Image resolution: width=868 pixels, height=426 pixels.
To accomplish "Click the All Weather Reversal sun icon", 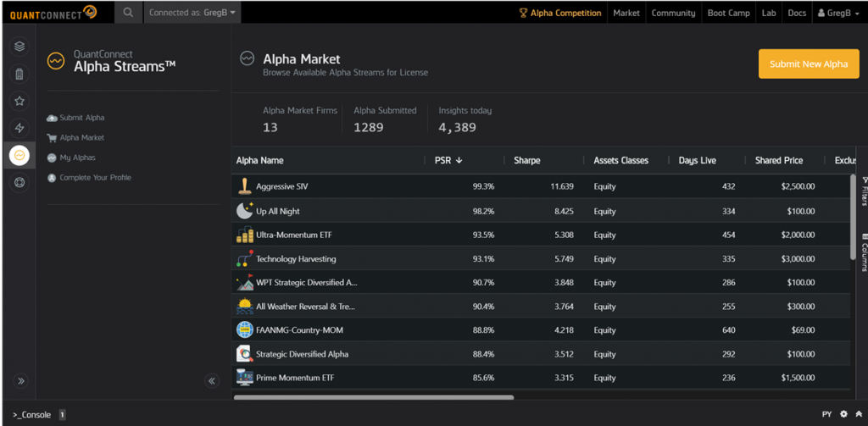I will coord(245,306).
